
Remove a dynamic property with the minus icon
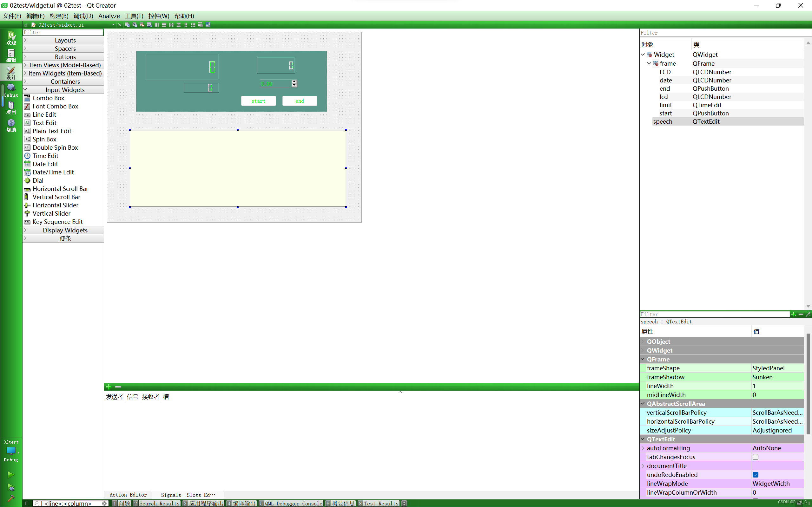click(x=801, y=314)
